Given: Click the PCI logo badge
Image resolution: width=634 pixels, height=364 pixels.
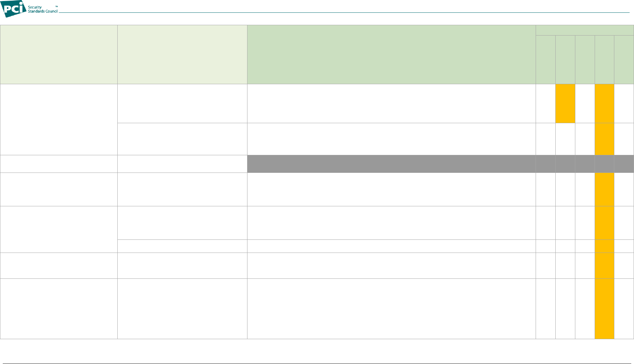Looking at the screenshot, I should (x=13, y=8).
